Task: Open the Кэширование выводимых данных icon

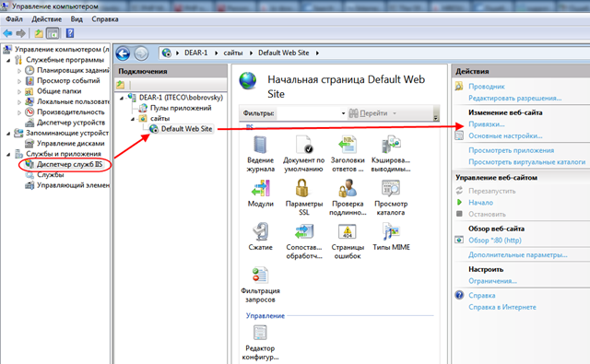Action: 391,146
